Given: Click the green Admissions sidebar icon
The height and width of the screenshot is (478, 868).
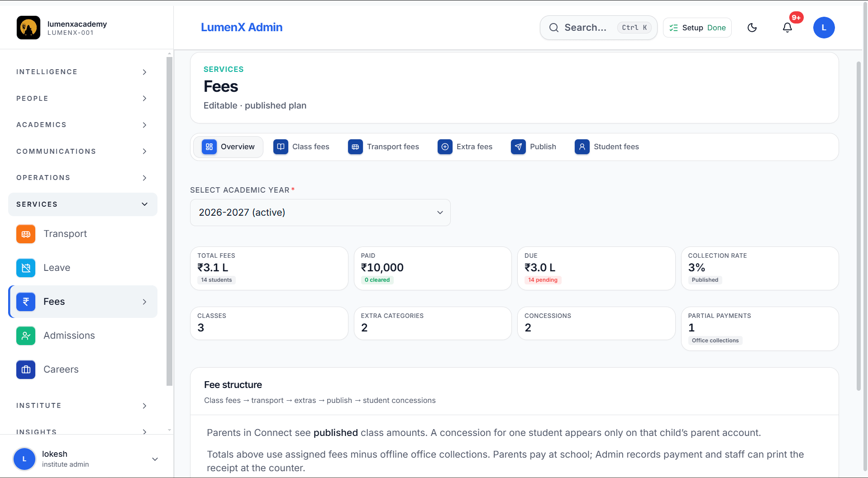Looking at the screenshot, I should pos(26,336).
